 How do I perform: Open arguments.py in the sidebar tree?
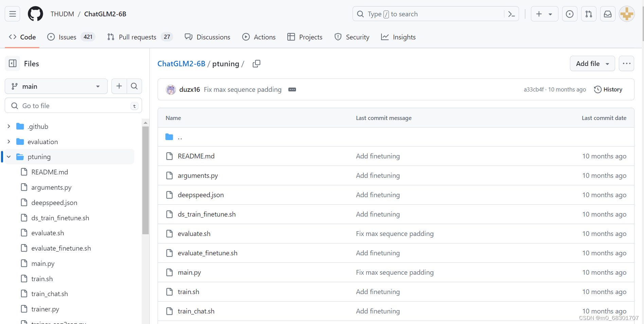[51, 187]
